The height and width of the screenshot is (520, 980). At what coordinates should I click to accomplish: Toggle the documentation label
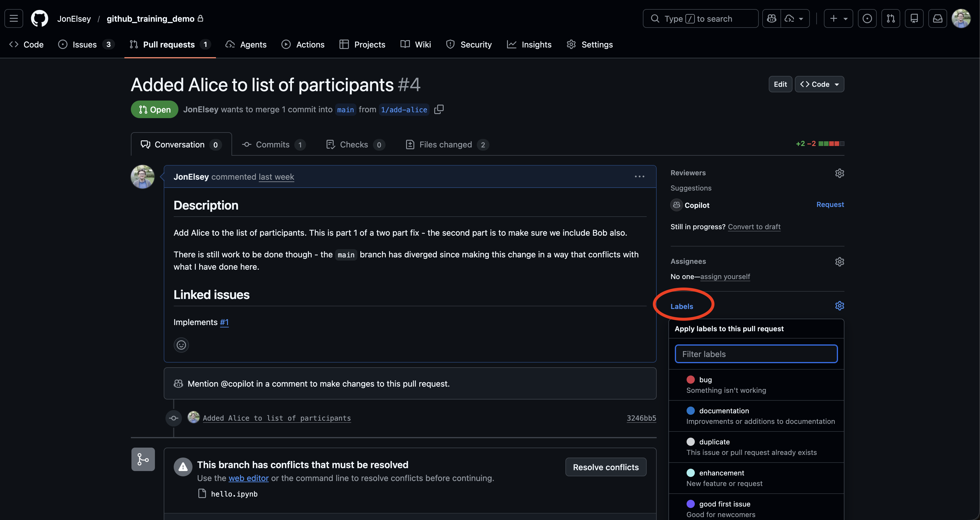pyautogui.click(x=756, y=416)
